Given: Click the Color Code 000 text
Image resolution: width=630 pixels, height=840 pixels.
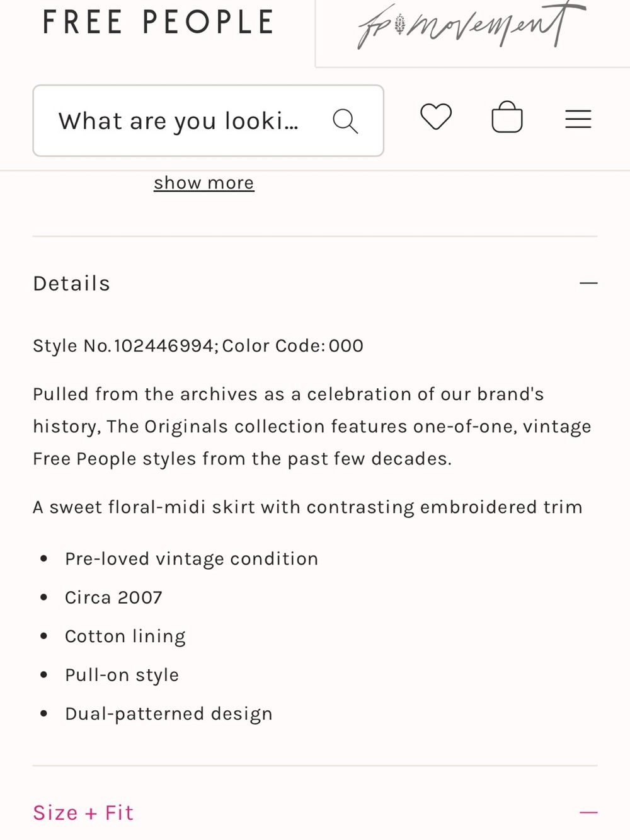Looking at the screenshot, I should 293,346.
